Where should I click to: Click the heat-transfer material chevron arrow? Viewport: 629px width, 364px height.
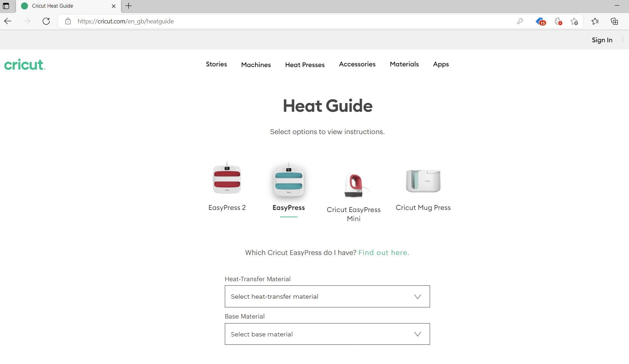click(417, 297)
